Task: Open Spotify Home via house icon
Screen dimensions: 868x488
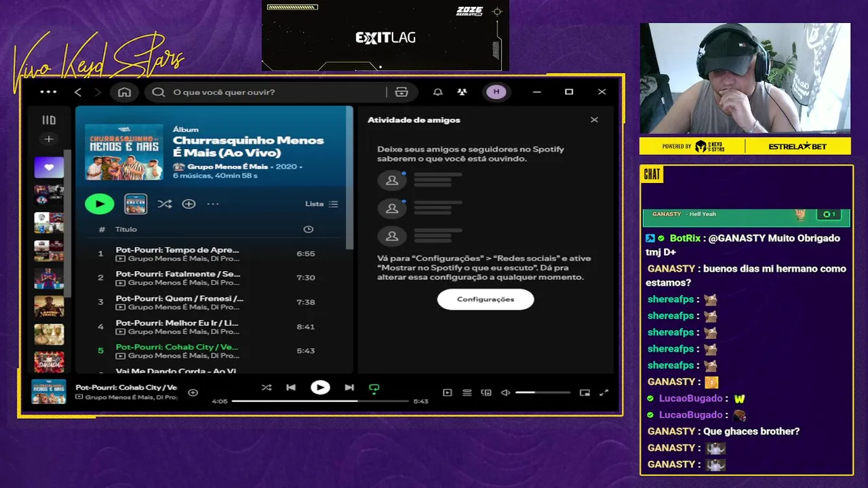Action: tap(124, 92)
